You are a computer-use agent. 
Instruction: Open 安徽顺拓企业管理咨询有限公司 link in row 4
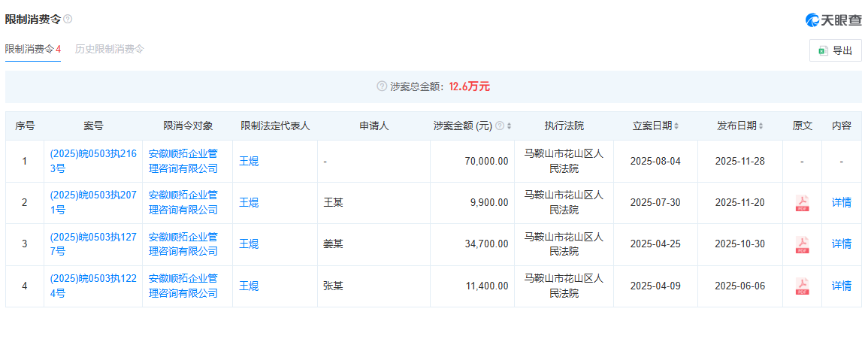(183, 286)
